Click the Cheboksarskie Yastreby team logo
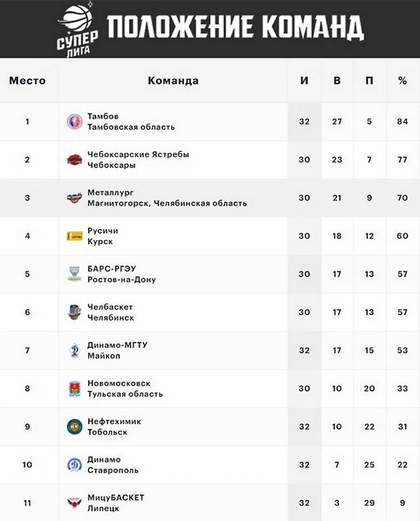This screenshot has height=521, width=420. pyautogui.click(x=74, y=159)
